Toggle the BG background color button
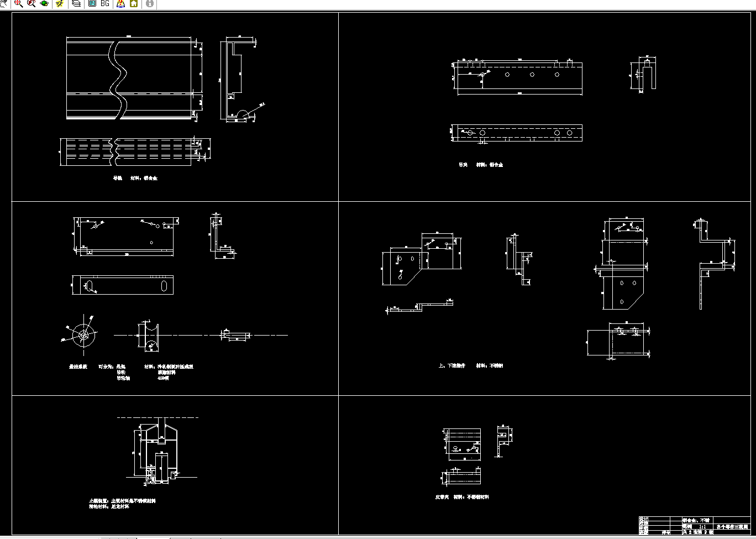Viewport: 756px width, 539px height. [x=105, y=3]
